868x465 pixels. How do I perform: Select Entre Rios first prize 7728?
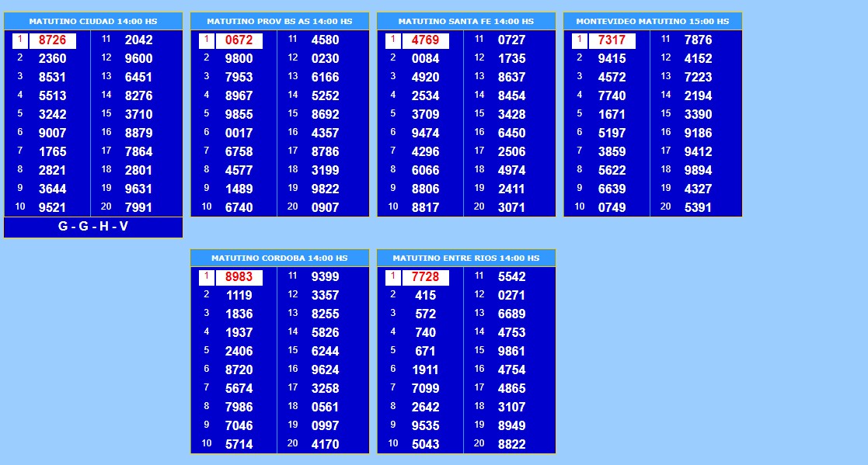[425, 277]
